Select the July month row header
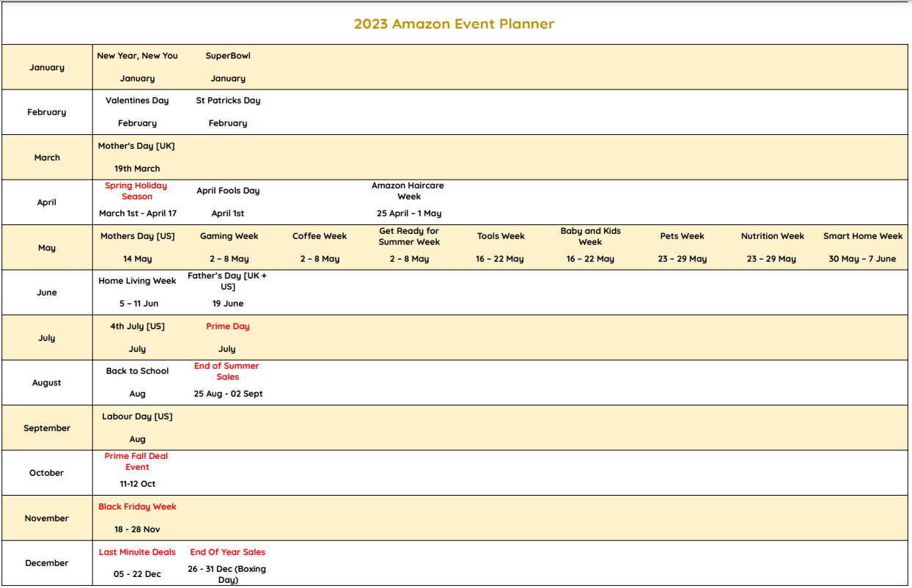Image resolution: width=912 pixels, height=588 pixels. coord(47,338)
